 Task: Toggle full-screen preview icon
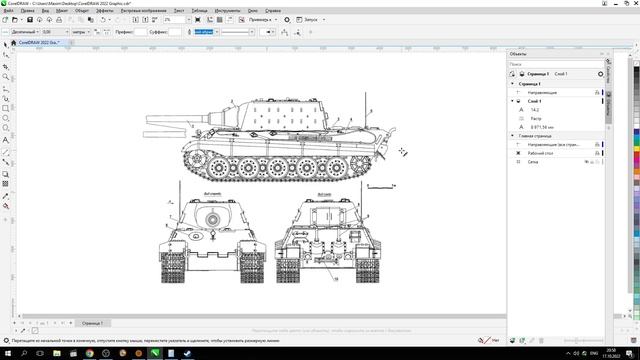tap(198, 20)
